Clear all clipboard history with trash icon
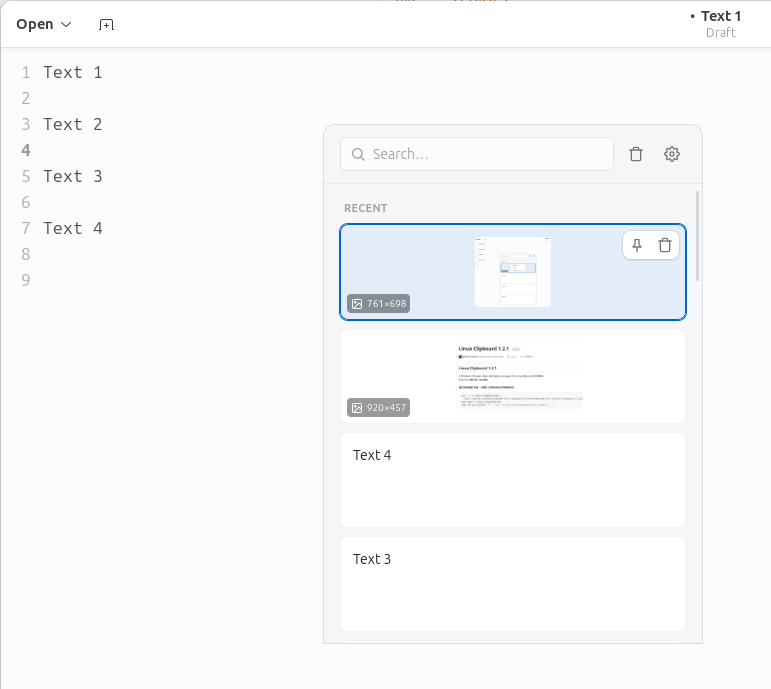This screenshot has width=771, height=689. [x=636, y=154]
